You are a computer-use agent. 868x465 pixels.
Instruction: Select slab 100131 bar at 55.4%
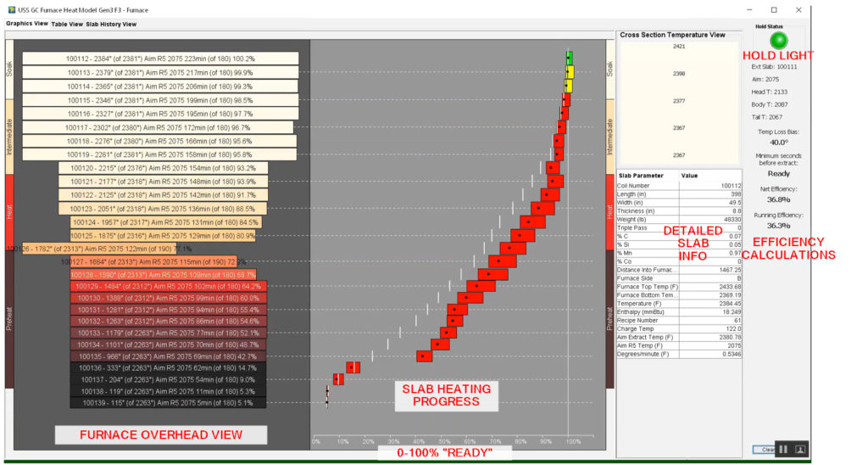click(169, 310)
